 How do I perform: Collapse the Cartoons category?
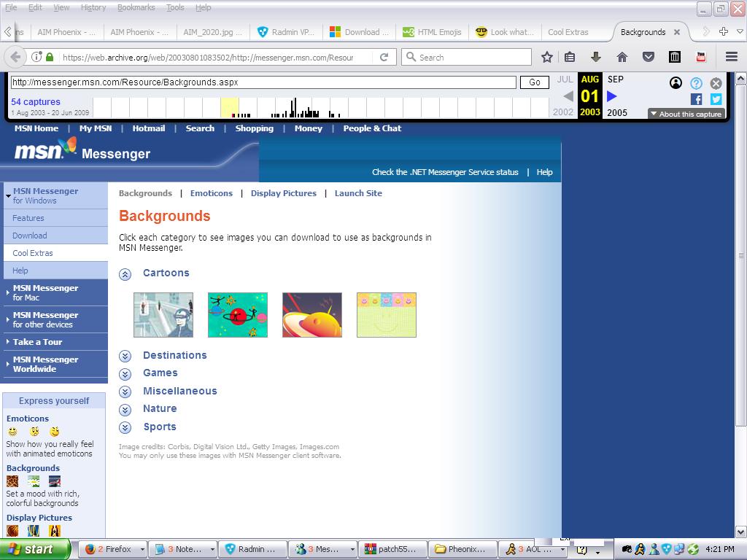[x=125, y=274]
